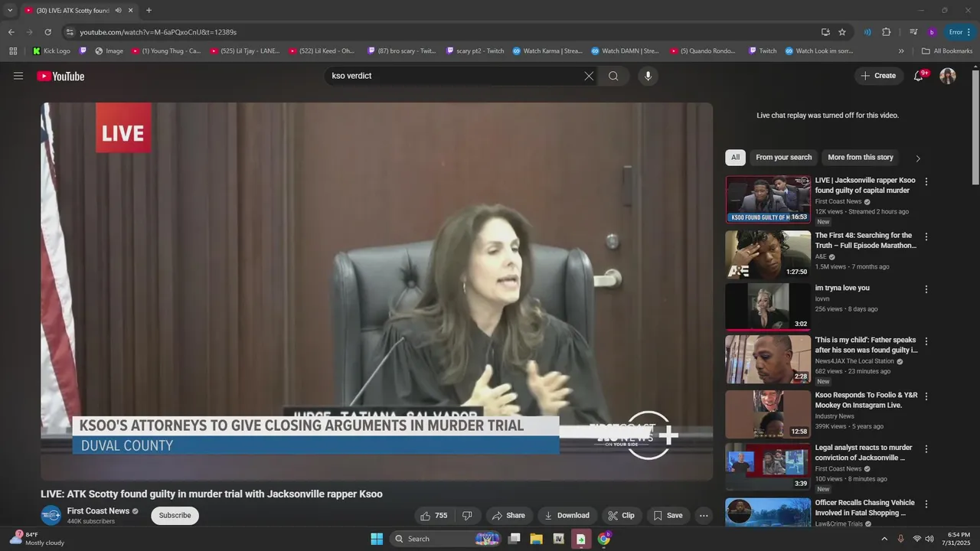
Task: Open the Chrome profile avatar
Action: [x=932, y=32]
